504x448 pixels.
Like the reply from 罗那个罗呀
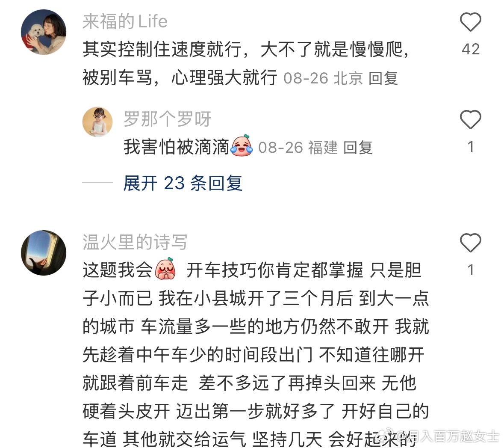[471, 119]
